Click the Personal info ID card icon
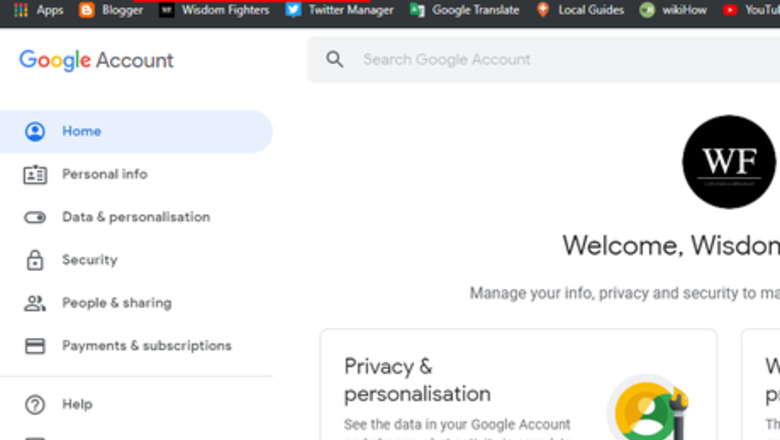 (x=35, y=175)
